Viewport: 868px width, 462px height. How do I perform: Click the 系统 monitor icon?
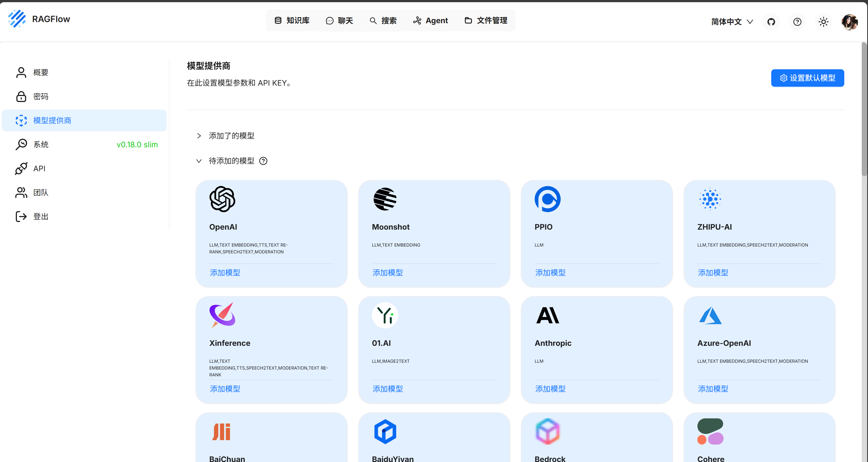coord(21,144)
